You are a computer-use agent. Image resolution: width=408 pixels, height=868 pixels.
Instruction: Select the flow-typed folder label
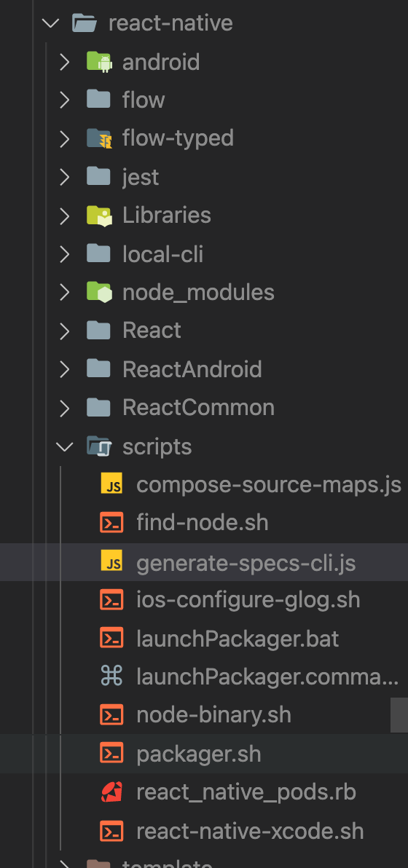pyautogui.click(x=178, y=138)
